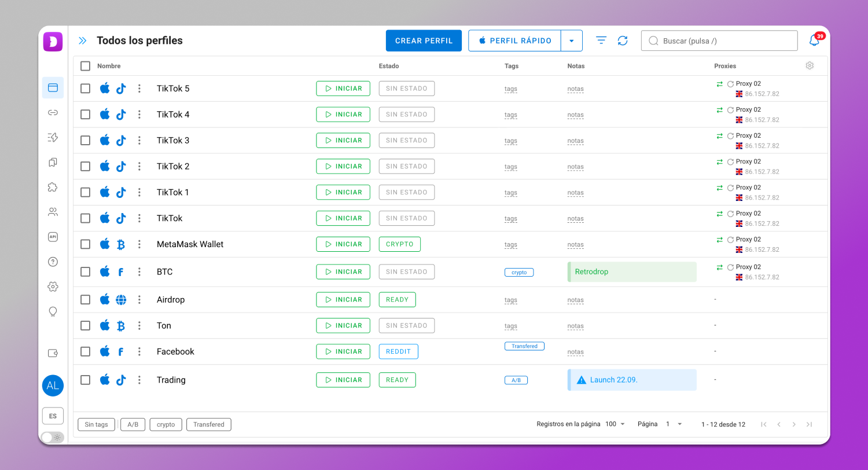Viewport: 868px width, 470px height.
Task: Open the records per page dropdown
Action: (x=615, y=424)
